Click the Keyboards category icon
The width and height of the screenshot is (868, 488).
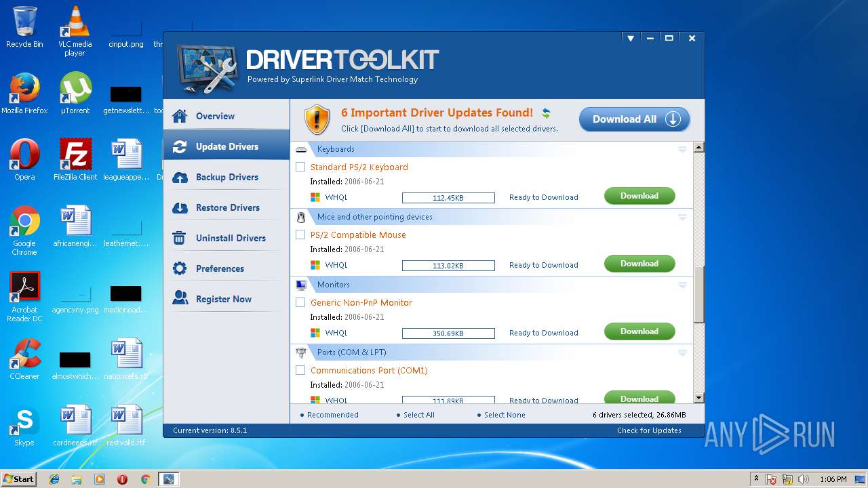pos(302,149)
